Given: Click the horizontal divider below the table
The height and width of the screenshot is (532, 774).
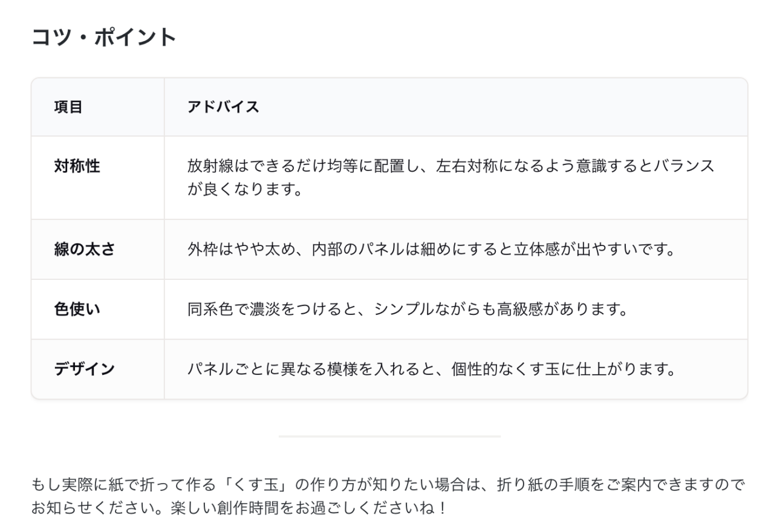Looking at the screenshot, I should tap(389, 436).
